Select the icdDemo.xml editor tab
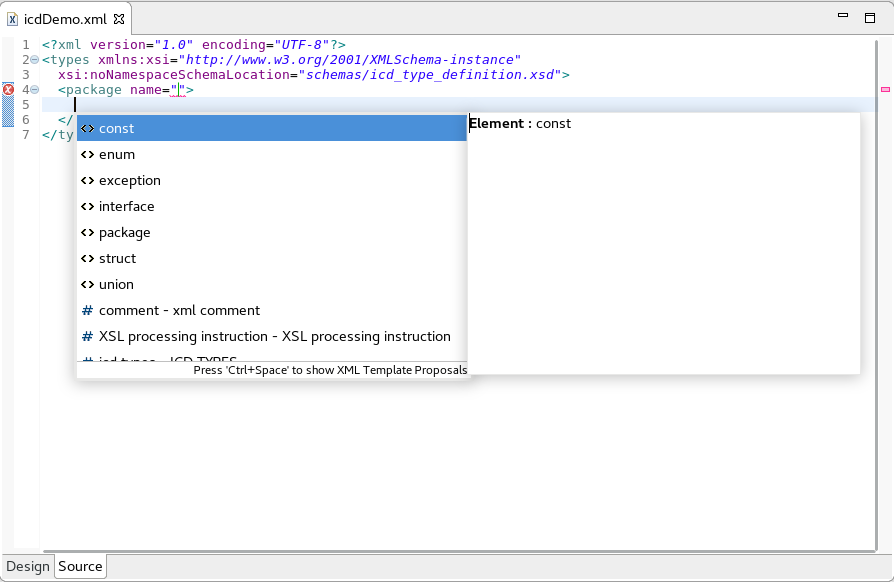 click(x=67, y=18)
